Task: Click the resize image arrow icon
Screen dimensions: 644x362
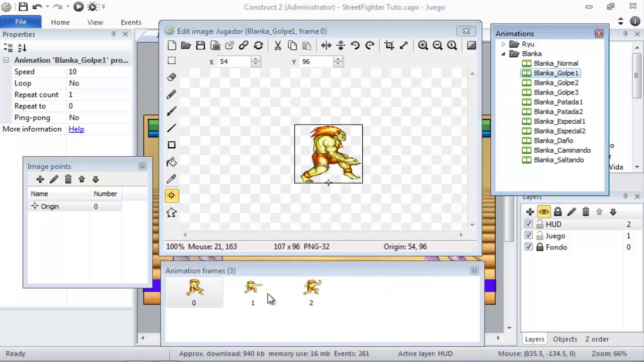Action: click(404, 46)
